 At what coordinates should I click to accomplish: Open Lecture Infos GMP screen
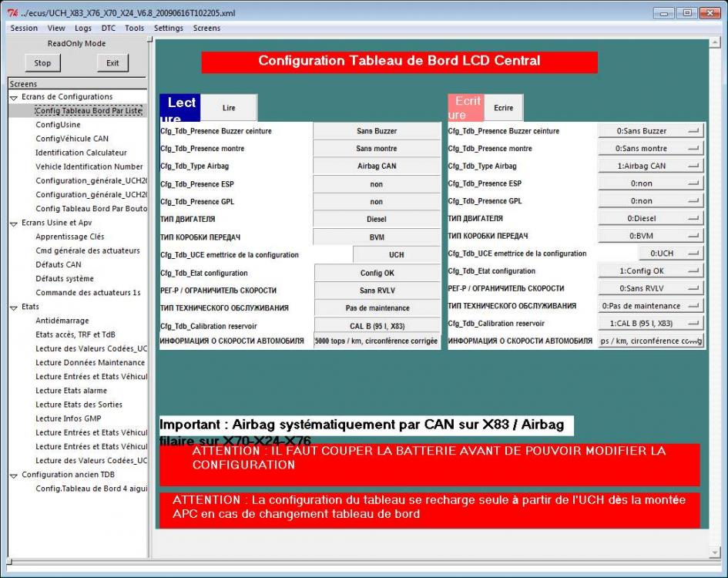(69, 418)
